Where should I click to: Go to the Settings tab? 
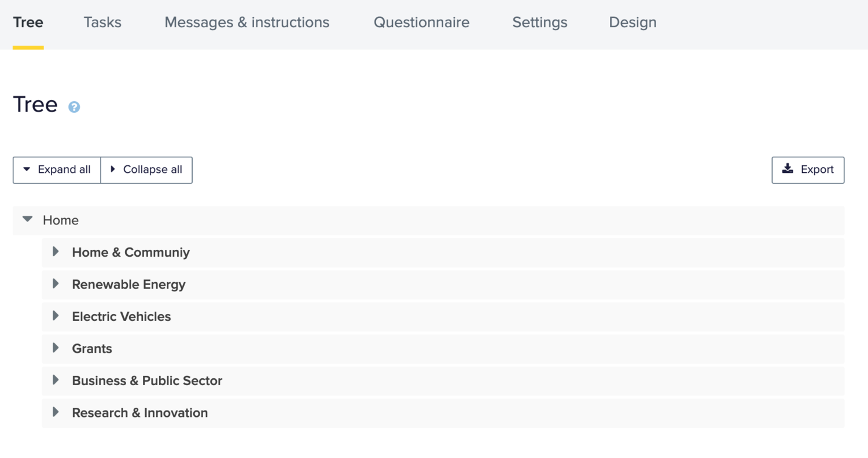tap(540, 23)
